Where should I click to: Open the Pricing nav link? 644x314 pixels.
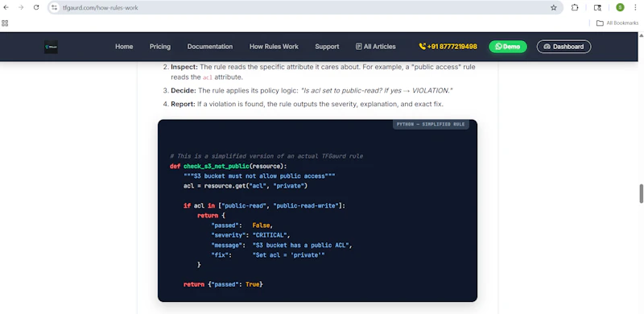159,47
